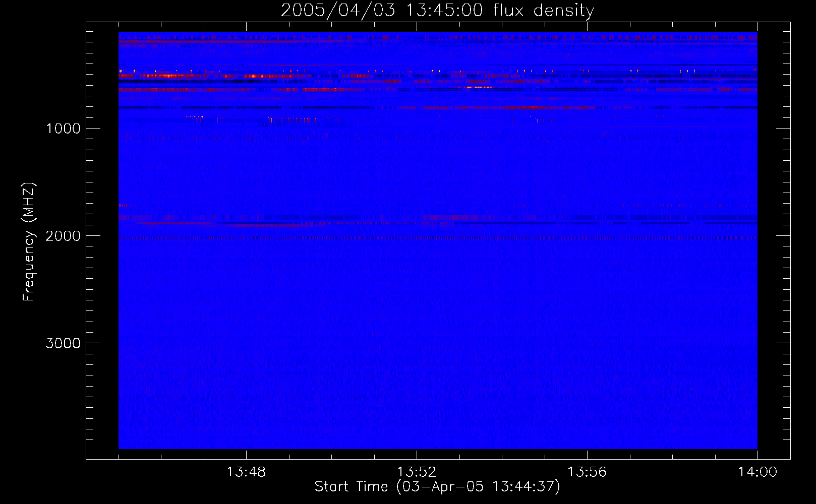816x504 pixels.
Task: Click the word 'density' in the title
Action: pos(564,10)
